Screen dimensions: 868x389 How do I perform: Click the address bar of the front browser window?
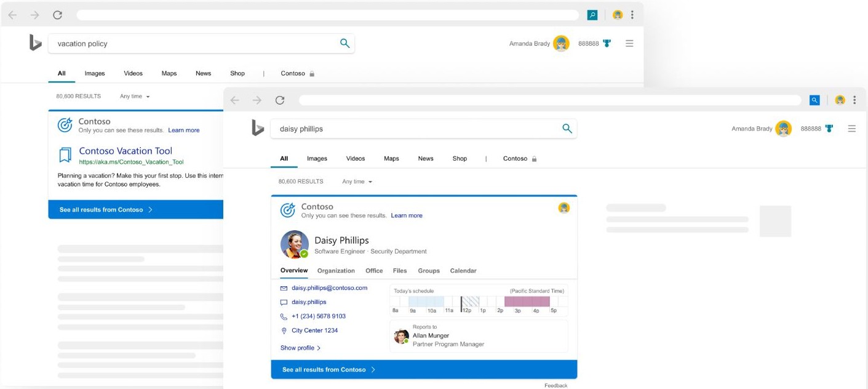click(x=550, y=100)
